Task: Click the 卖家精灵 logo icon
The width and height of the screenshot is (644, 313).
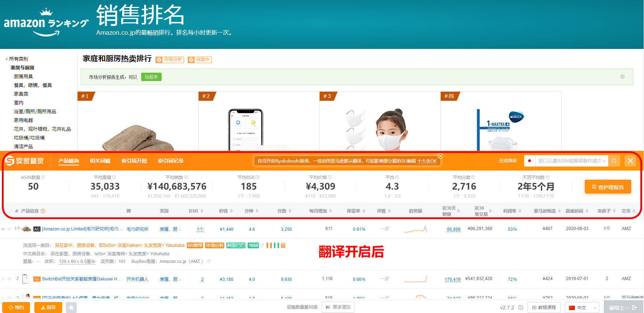Action: (10, 161)
